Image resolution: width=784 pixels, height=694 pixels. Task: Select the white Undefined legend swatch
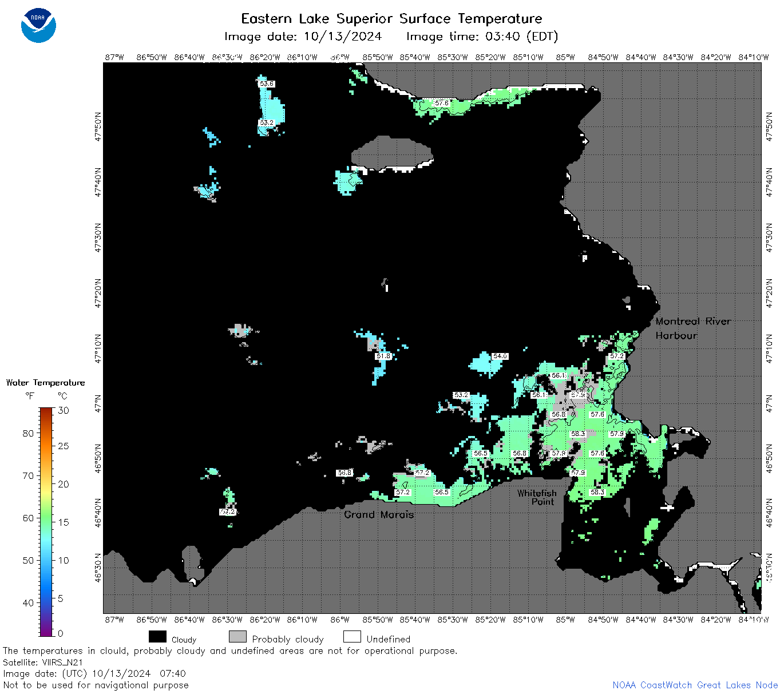[352, 637]
